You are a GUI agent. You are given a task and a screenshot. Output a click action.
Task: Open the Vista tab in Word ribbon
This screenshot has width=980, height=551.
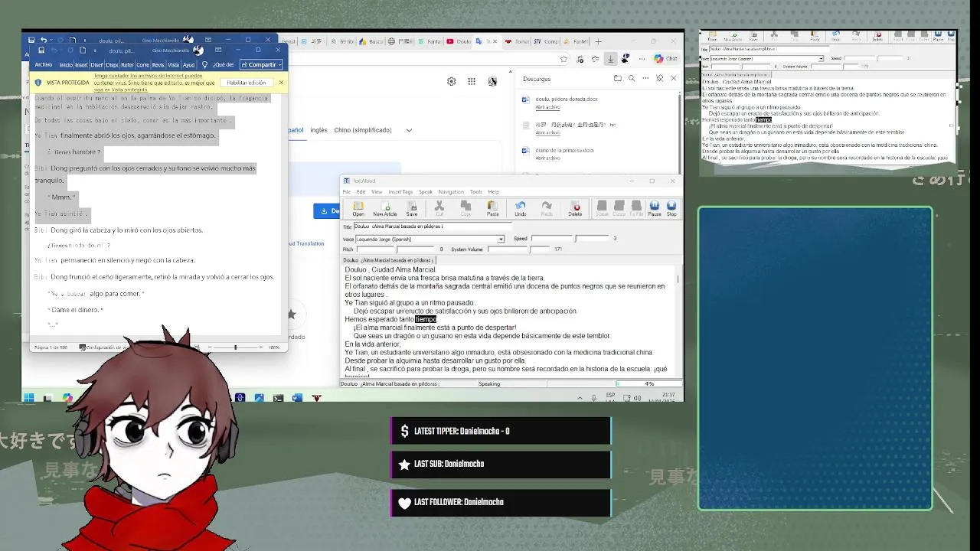point(173,65)
